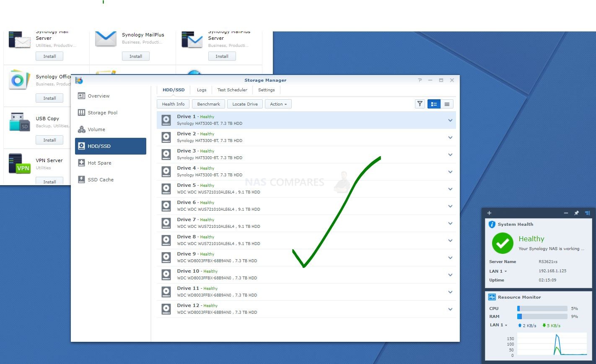Click the Synology Office package icon
Image resolution: width=596 pixels, height=364 pixels.
coord(19,80)
